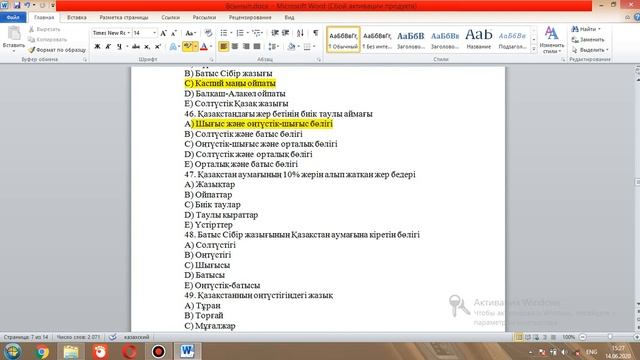
Task: Apply the Normal (Обычный) style
Action: (x=343, y=40)
